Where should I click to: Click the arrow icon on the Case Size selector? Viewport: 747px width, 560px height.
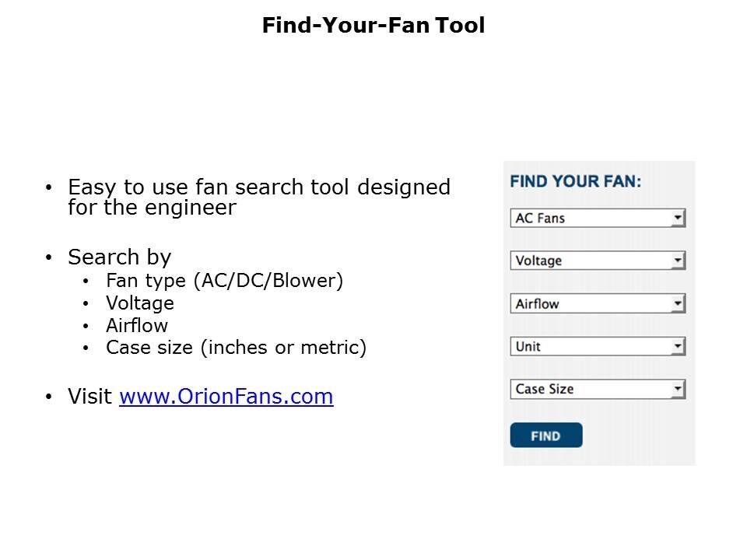679,389
